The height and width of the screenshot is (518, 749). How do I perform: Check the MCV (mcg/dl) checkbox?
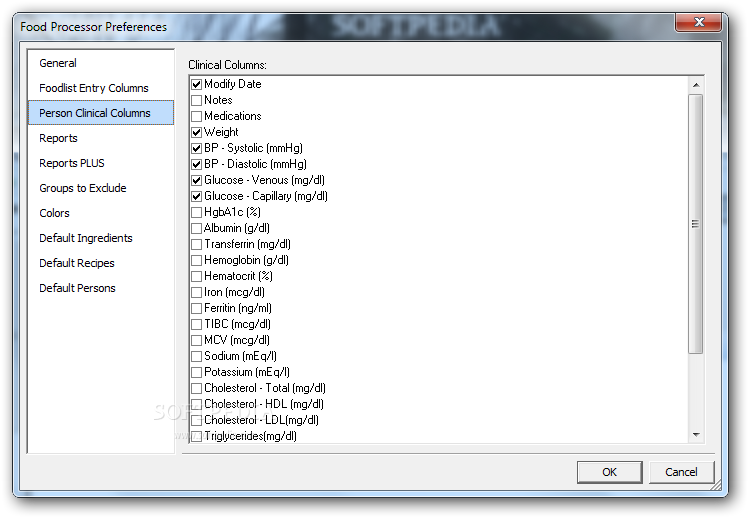coord(196,341)
